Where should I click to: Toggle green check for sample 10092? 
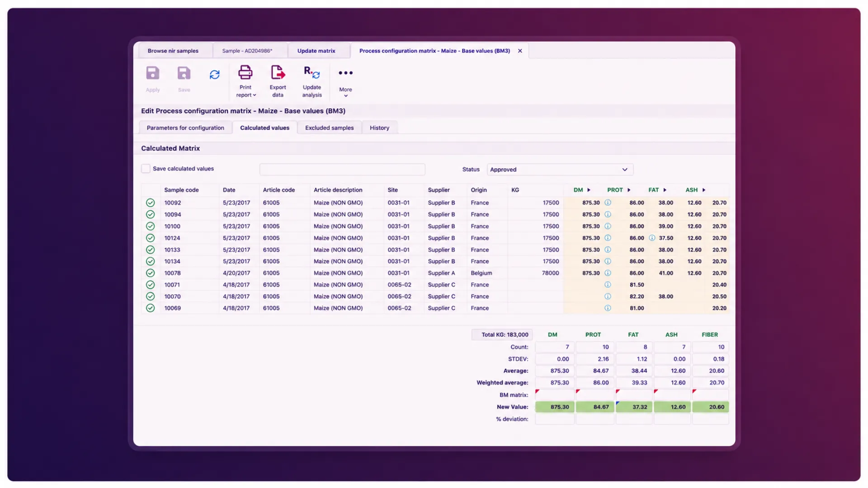[151, 203]
